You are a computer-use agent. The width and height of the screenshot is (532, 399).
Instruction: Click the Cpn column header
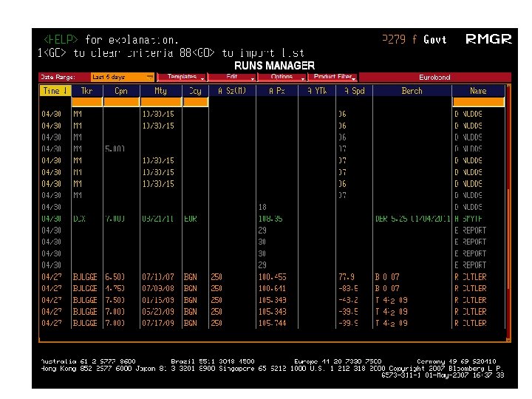tap(121, 91)
